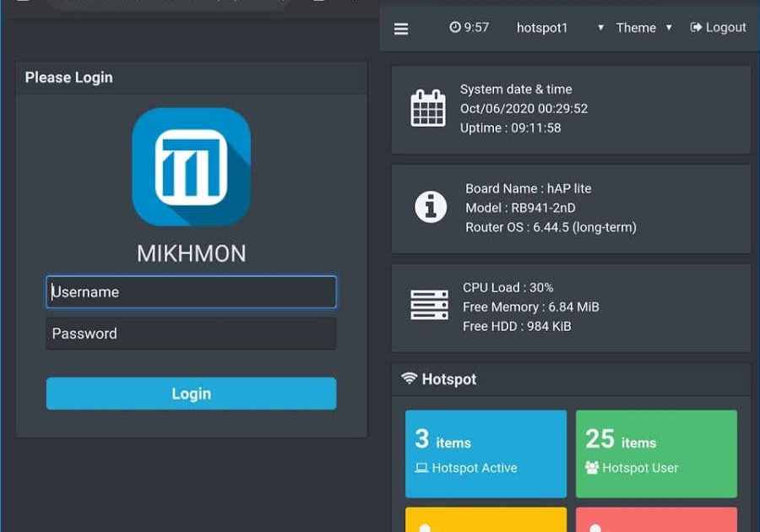Screen dimensions: 760x532
Task: Click the info circle icon
Action: point(431,207)
